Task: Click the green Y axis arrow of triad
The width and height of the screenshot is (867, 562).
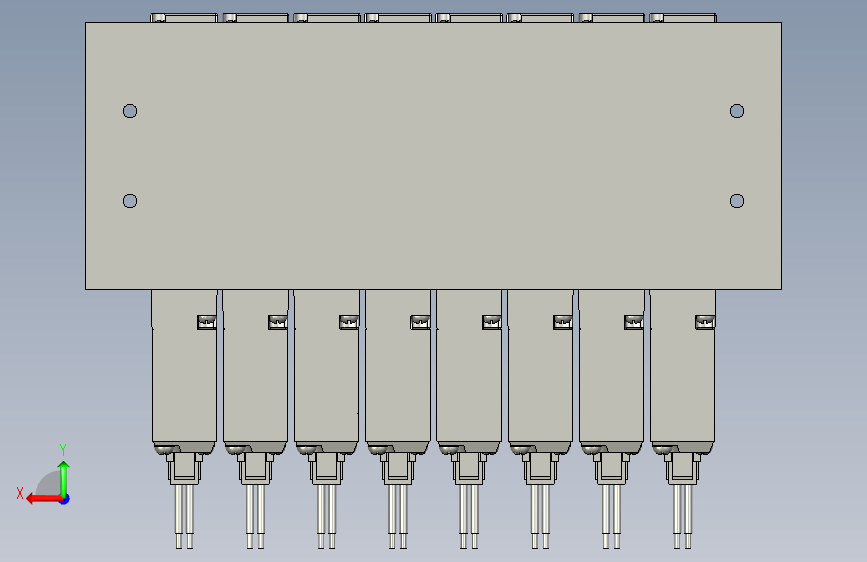Action: [64, 478]
